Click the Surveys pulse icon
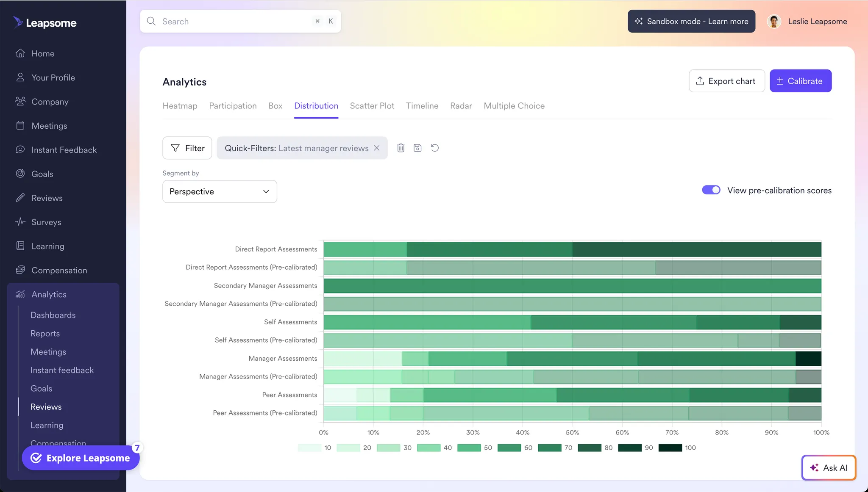The width and height of the screenshot is (868, 492). (20, 222)
